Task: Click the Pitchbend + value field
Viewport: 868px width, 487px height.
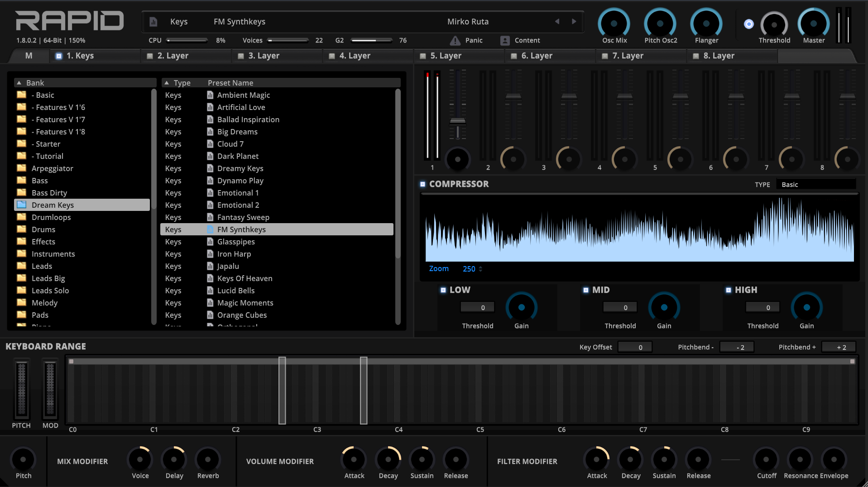Action: [x=839, y=347]
